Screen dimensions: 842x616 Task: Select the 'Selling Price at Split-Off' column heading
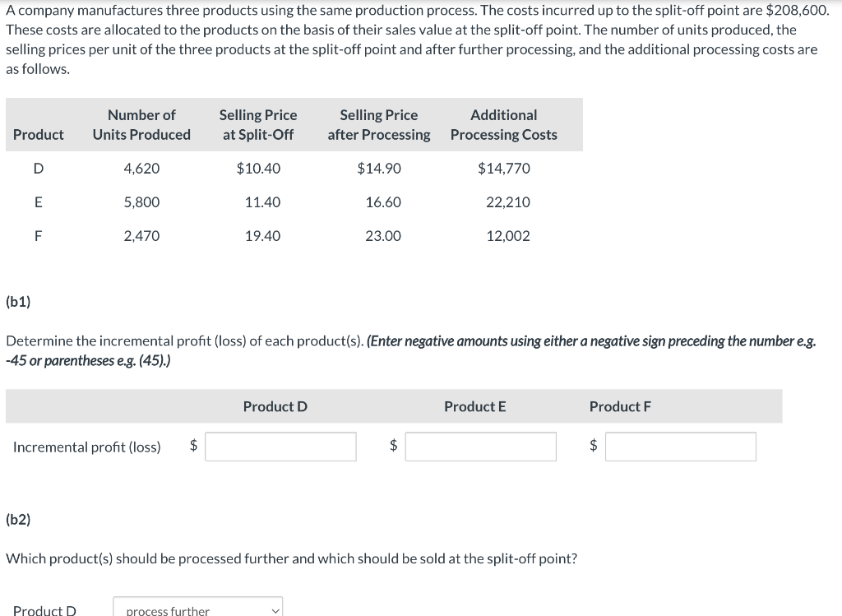click(x=258, y=124)
